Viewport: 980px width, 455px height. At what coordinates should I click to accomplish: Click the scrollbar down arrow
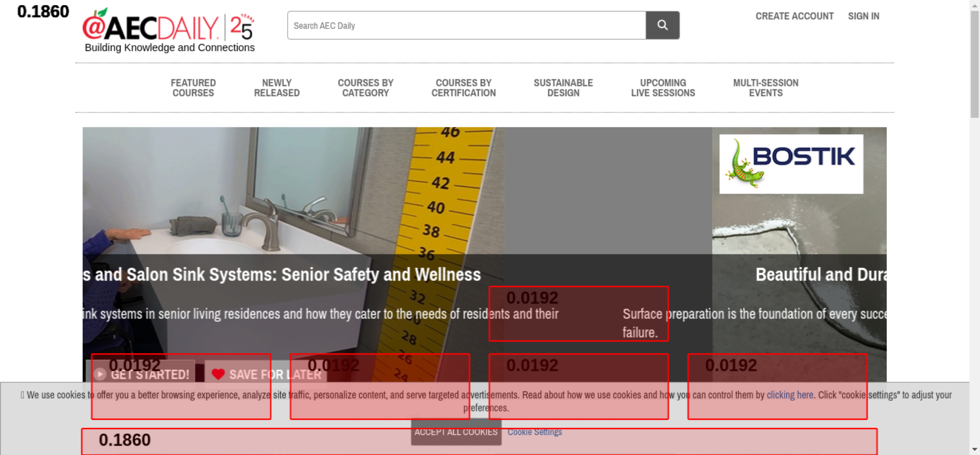pyautogui.click(x=974, y=449)
